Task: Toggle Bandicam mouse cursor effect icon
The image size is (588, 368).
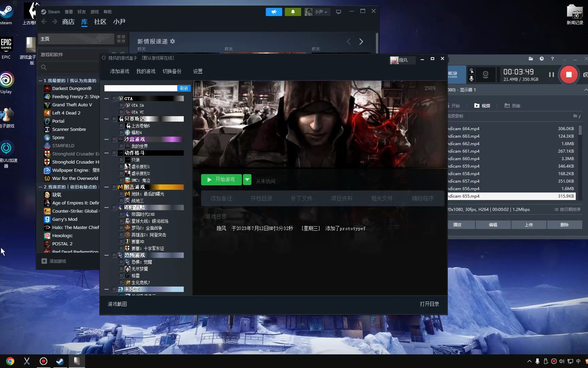Action: (x=471, y=71)
